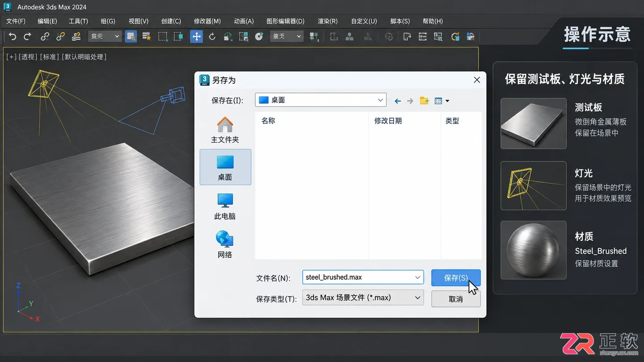Select 桌面 in the places sidebar

(225, 167)
